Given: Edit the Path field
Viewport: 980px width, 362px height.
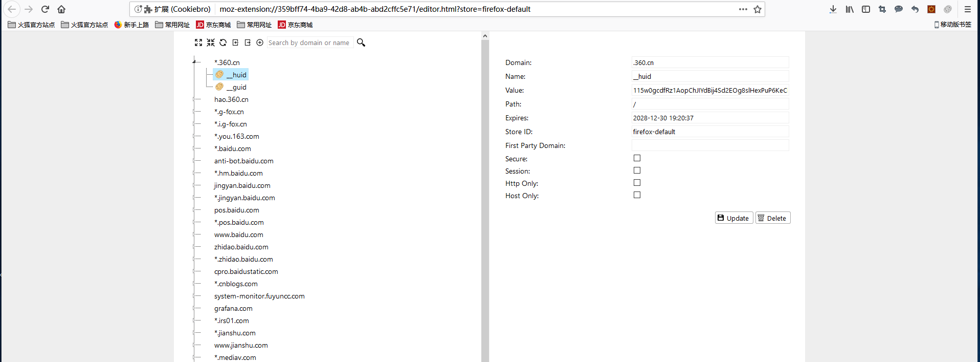Looking at the screenshot, I should click(710, 104).
